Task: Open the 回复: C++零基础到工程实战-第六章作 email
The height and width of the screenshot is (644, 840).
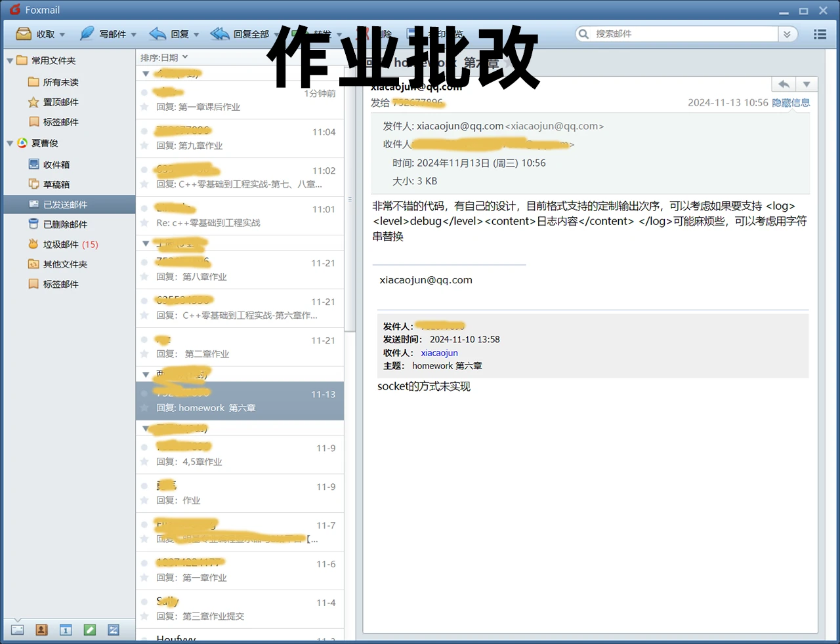Action: (240, 308)
